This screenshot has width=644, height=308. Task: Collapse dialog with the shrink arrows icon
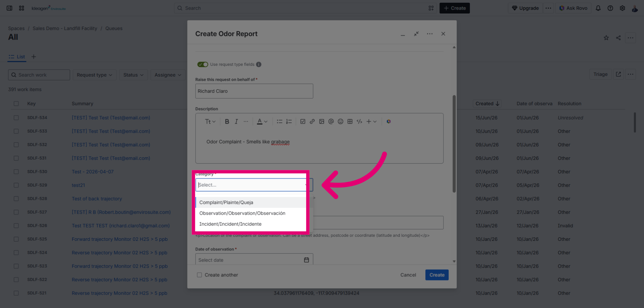(416, 34)
